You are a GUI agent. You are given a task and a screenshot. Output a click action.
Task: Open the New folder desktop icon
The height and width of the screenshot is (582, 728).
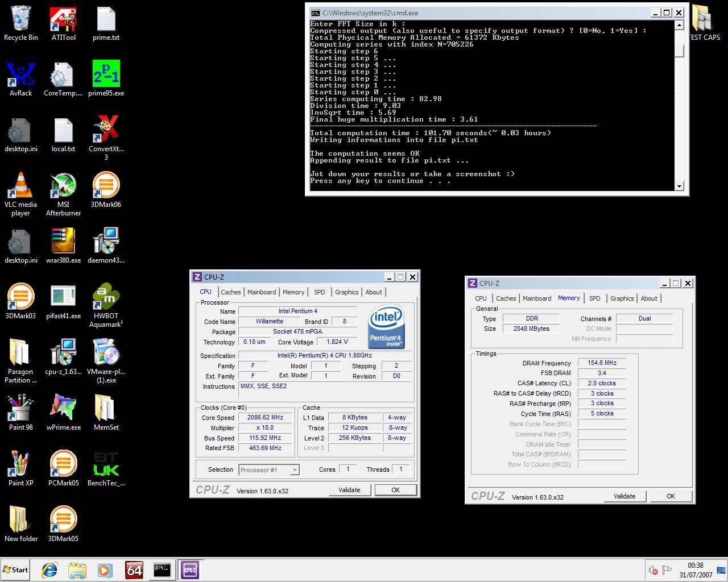(21, 525)
